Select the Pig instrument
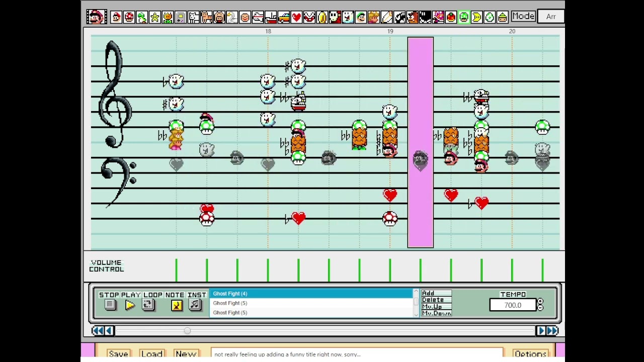This screenshot has height=362, width=644. pos(219,18)
